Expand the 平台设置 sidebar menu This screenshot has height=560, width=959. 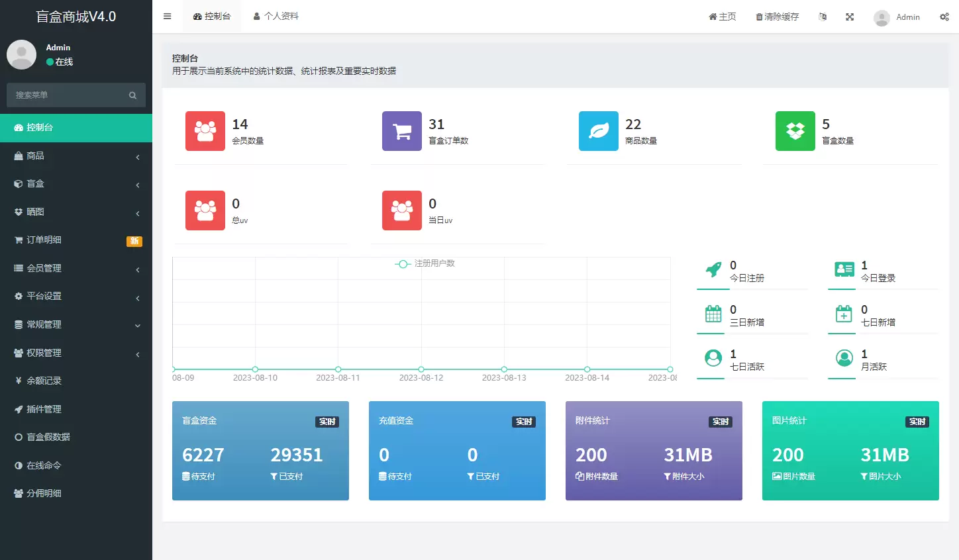[76, 297]
